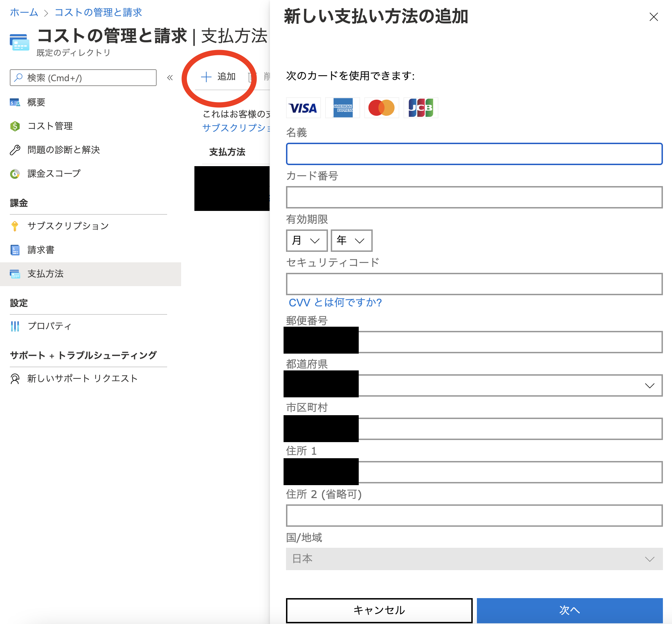This screenshot has width=672, height=624.
Task: Open サブスクリプション via the key icon
Action: tap(15, 226)
